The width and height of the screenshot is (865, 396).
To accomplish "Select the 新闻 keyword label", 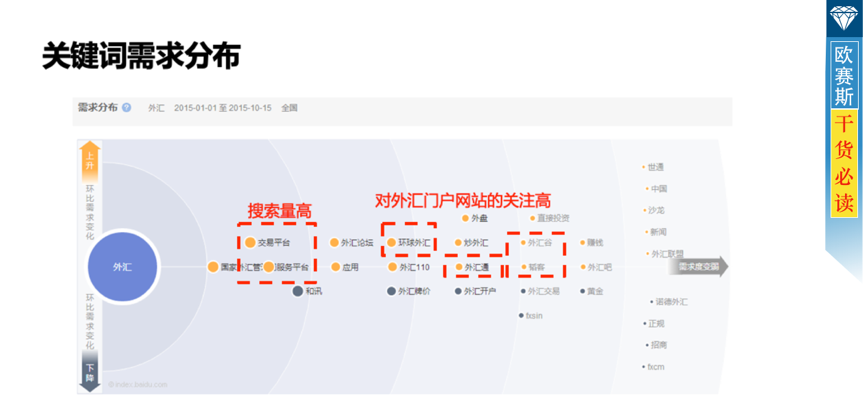I will pyautogui.click(x=659, y=232).
